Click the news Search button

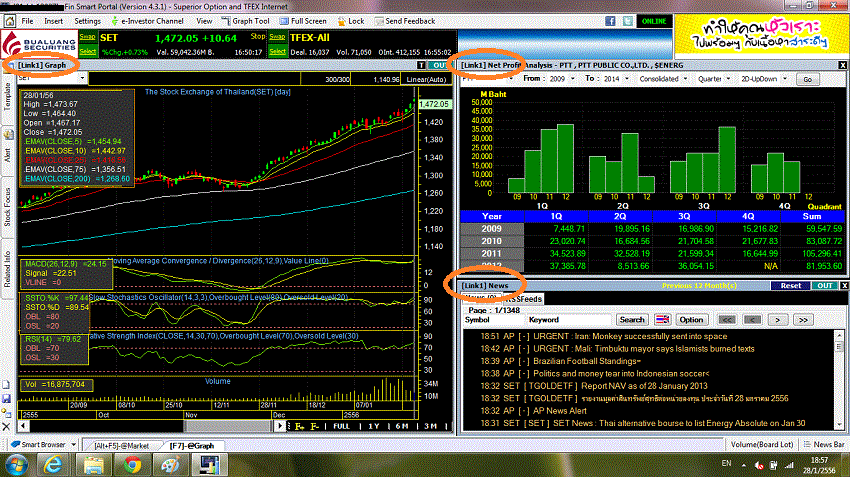(x=632, y=320)
